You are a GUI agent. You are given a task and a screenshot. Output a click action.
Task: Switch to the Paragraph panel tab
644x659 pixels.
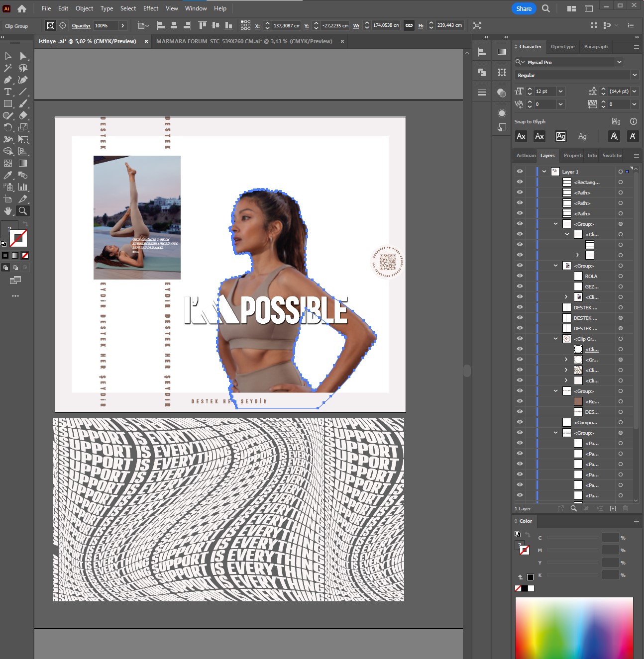[596, 47]
